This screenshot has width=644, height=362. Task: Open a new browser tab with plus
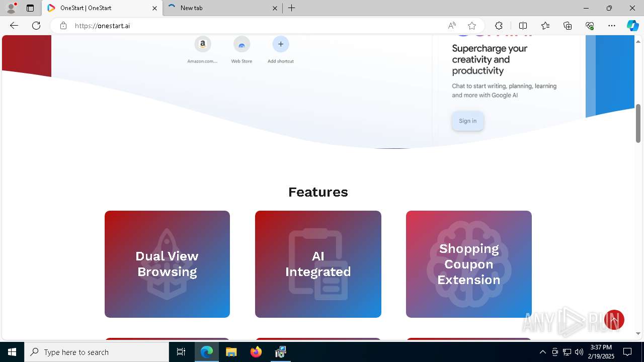(292, 8)
